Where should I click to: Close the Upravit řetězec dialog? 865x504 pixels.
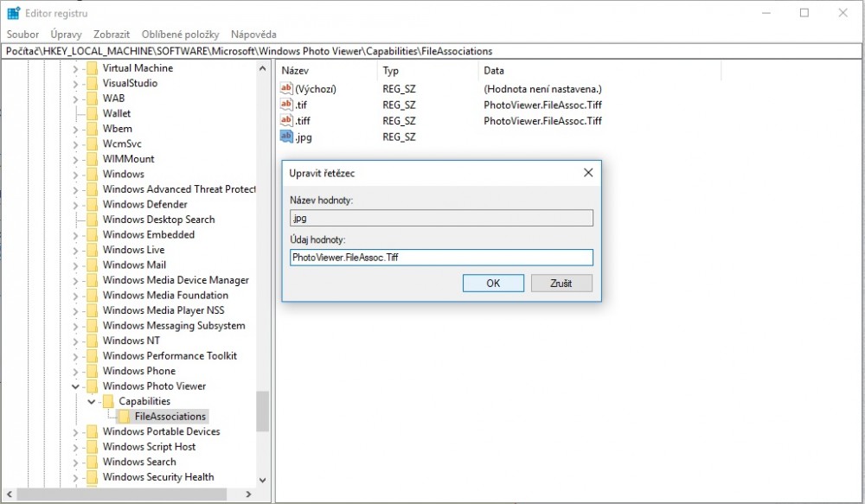tap(588, 173)
